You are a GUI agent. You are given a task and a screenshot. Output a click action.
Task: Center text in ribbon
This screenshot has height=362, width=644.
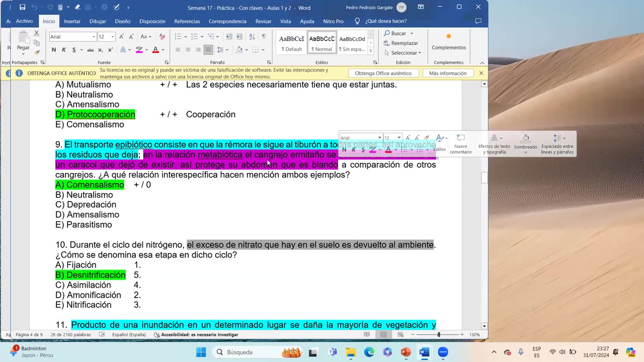[188, 50]
